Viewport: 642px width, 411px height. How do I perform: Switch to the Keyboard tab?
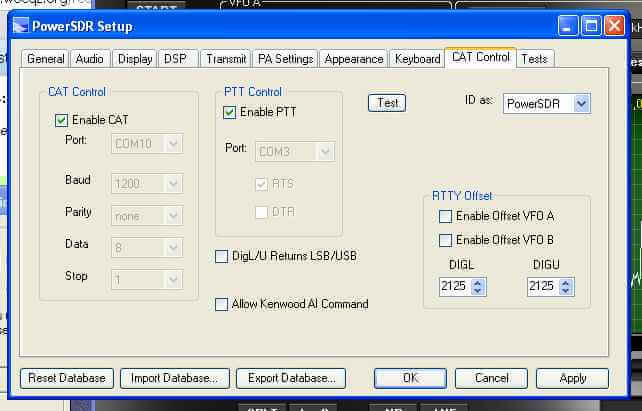tap(417, 59)
